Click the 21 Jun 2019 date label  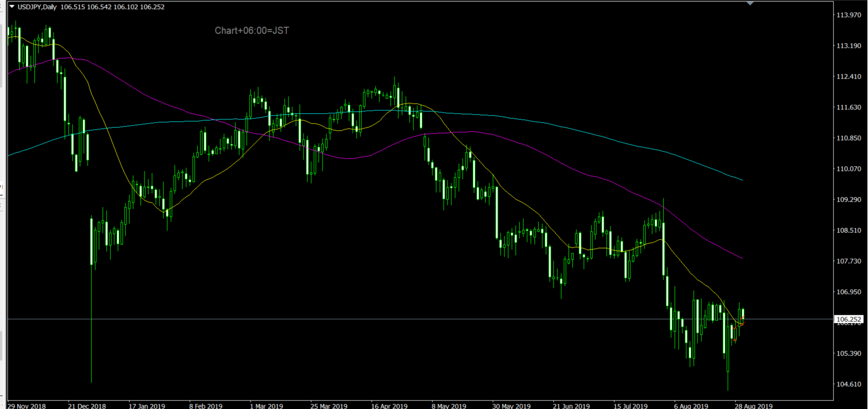pyautogui.click(x=572, y=406)
